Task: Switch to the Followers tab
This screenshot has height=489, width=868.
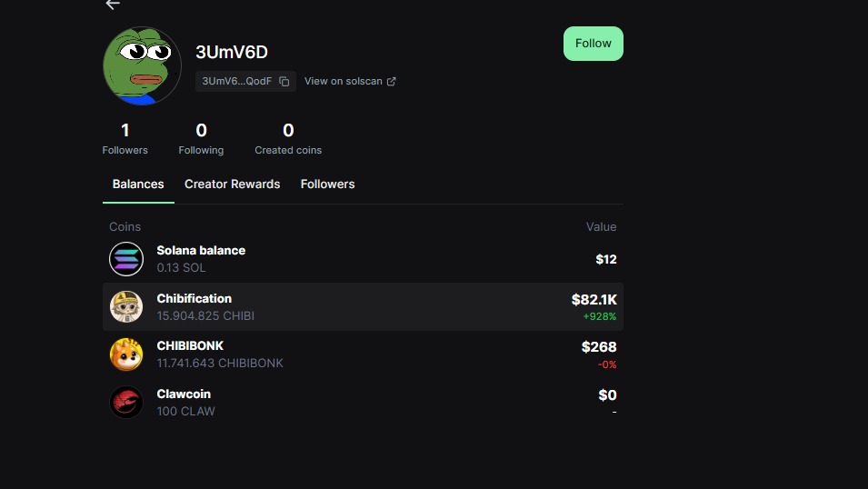Action: (328, 185)
